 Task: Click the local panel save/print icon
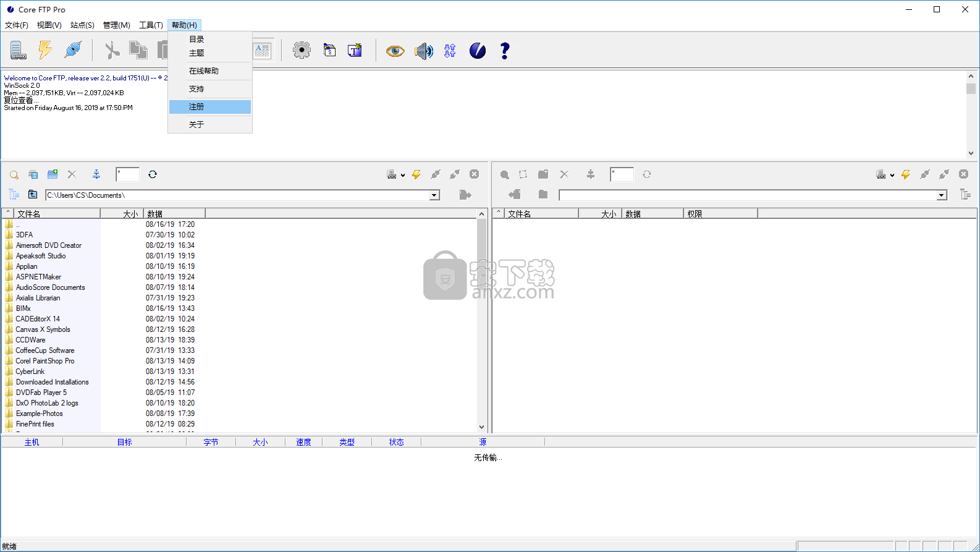click(x=33, y=175)
